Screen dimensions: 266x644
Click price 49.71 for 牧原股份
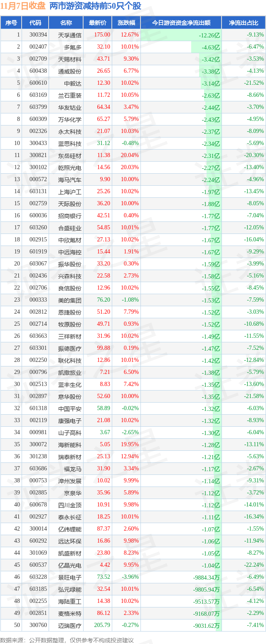pyautogui.click(x=103, y=324)
